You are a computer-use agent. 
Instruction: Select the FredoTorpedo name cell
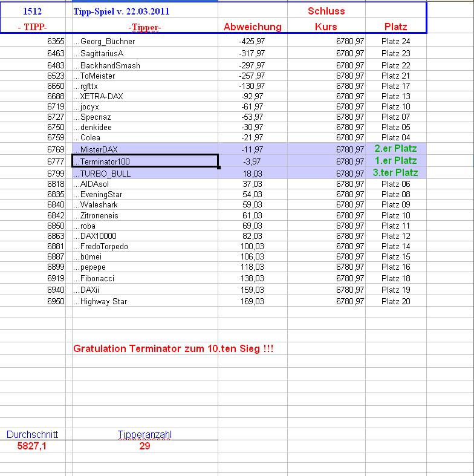coord(144,247)
